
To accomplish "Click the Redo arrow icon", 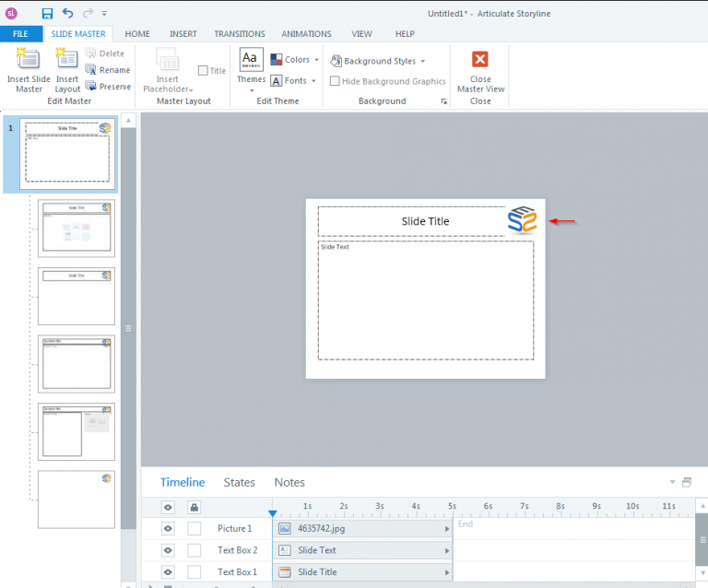I will (88, 13).
